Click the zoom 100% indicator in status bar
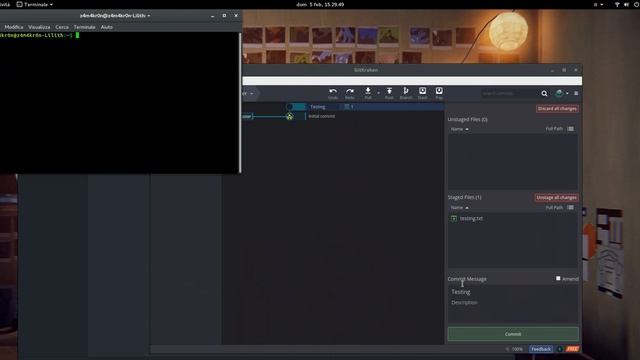The height and width of the screenshot is (360, 640). click(x=515, y=349)
